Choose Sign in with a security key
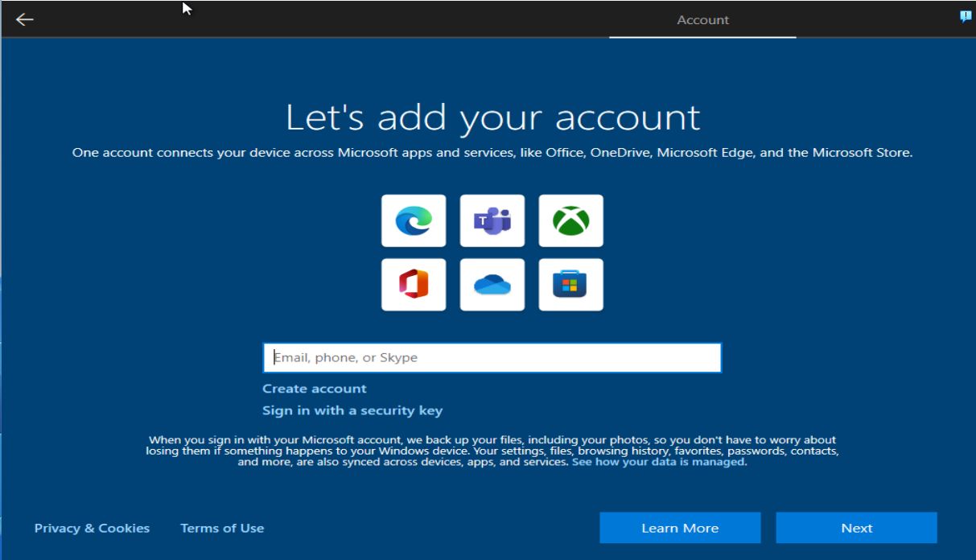The height and width of the screenshot is (560, 976). [x=352, y=410]
